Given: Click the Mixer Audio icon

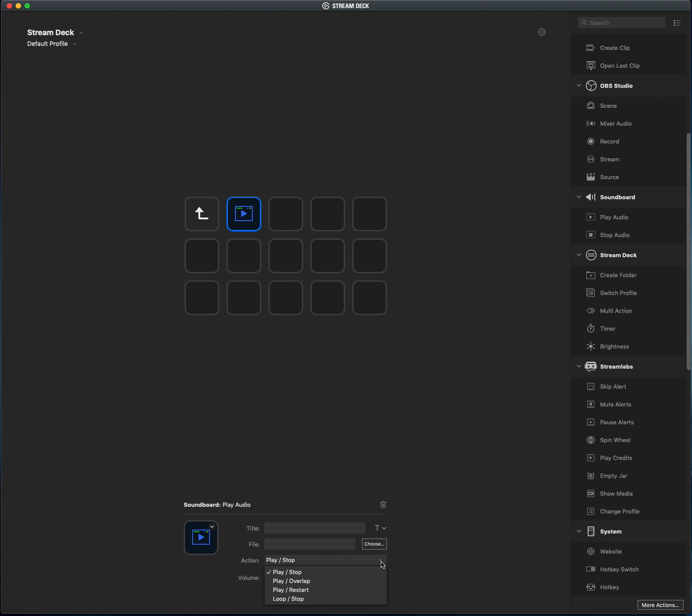Looking at the screenshot, I should coord(591,123).
